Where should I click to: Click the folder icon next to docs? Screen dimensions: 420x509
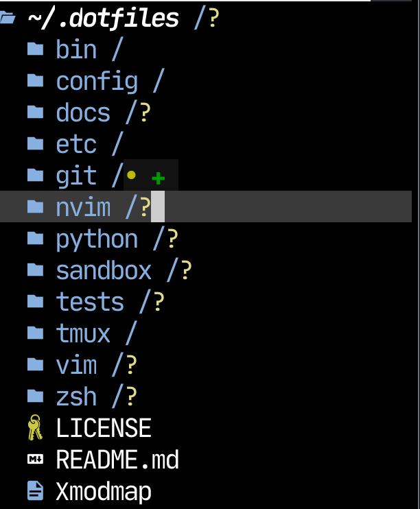[x=36, y=112]
